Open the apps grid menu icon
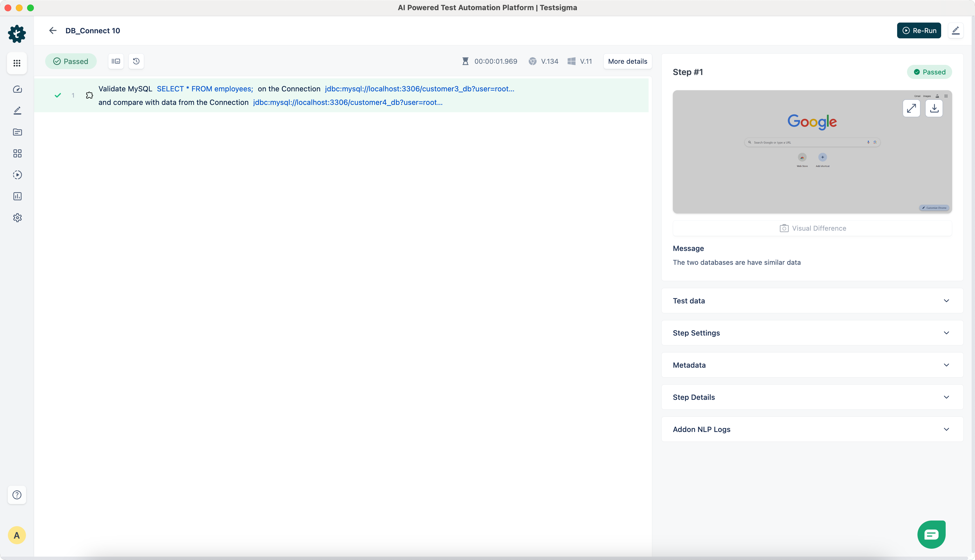Screen dimensions: 975x560 [x=17, y=63]
